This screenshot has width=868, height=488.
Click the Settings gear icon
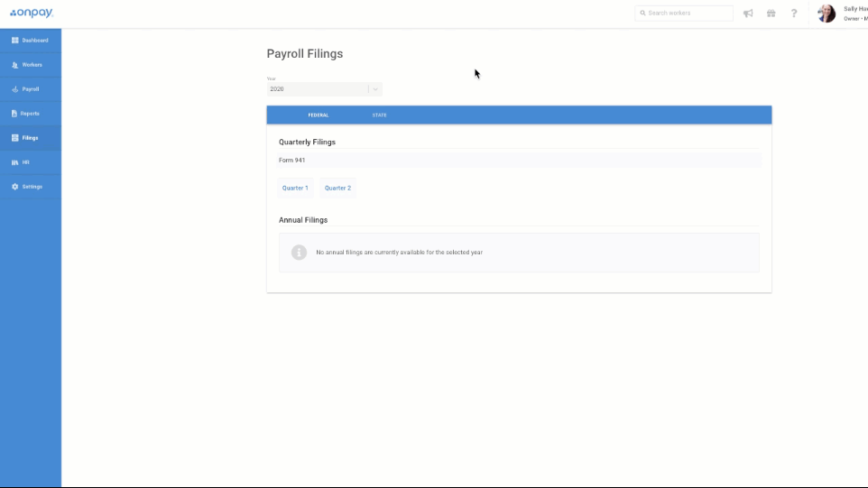pos(15,187)
